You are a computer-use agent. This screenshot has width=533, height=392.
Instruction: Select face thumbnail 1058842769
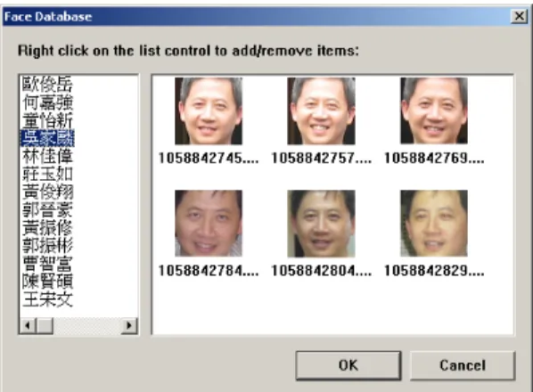coord(434,110)
